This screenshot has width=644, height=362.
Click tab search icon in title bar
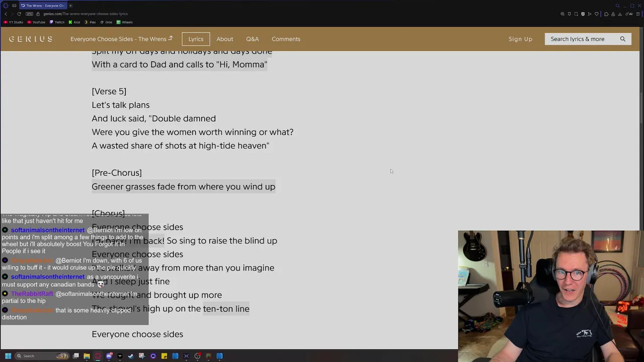[x=617, y=6]
